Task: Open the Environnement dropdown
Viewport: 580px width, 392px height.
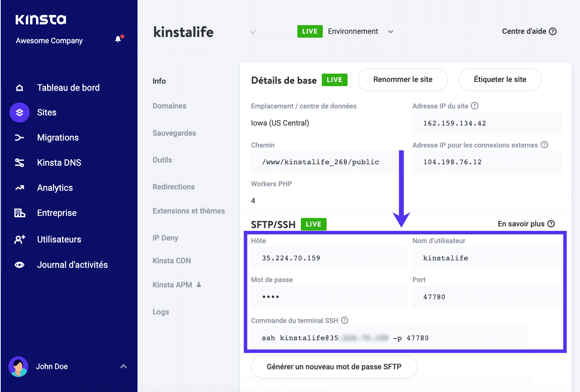Action: click(391, 31)
